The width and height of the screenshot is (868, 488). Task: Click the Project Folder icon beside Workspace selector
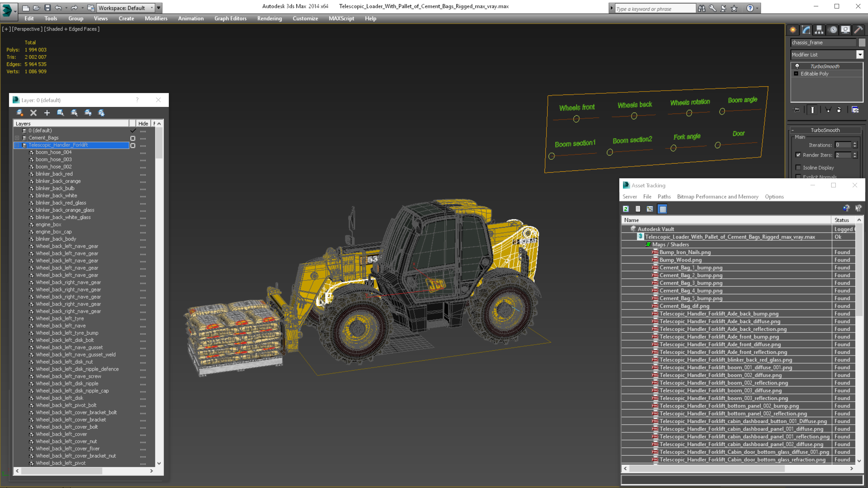91,8
